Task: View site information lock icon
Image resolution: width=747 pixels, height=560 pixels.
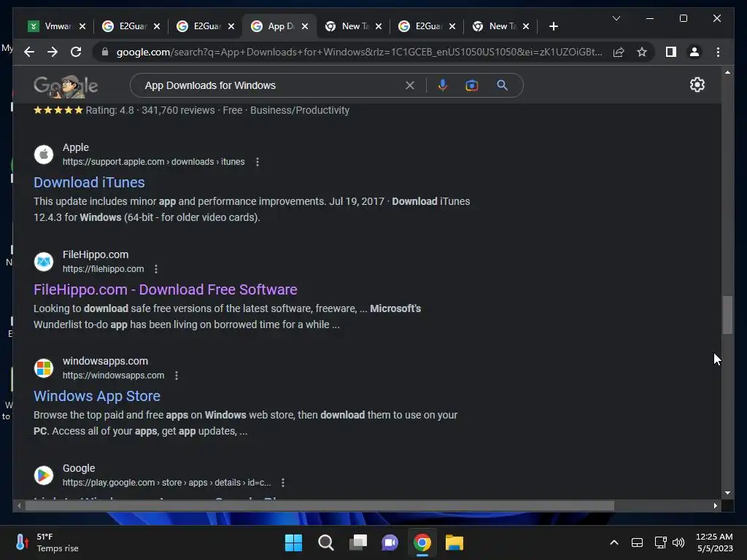Action: pyautogui.click(x=105, y=52)
